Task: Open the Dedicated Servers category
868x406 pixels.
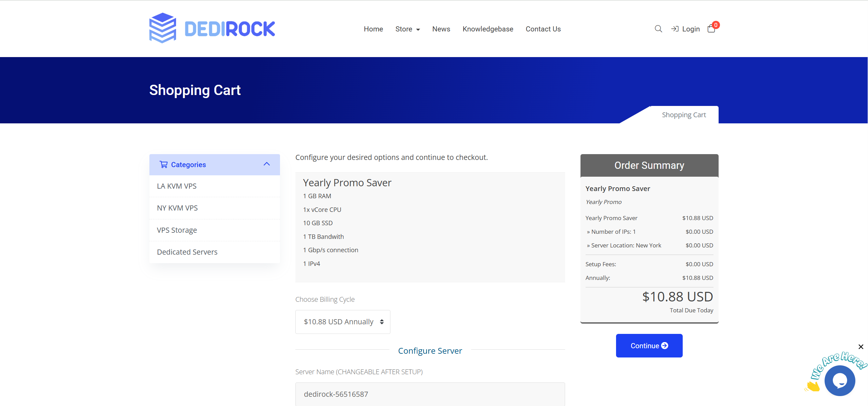Action: point(214,252)
